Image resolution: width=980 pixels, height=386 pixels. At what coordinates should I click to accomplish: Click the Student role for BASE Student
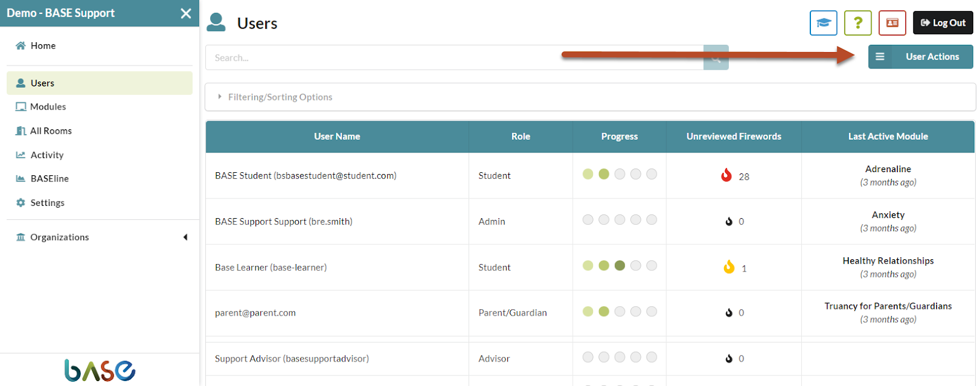pyautogui.click(x=494, y=175)
